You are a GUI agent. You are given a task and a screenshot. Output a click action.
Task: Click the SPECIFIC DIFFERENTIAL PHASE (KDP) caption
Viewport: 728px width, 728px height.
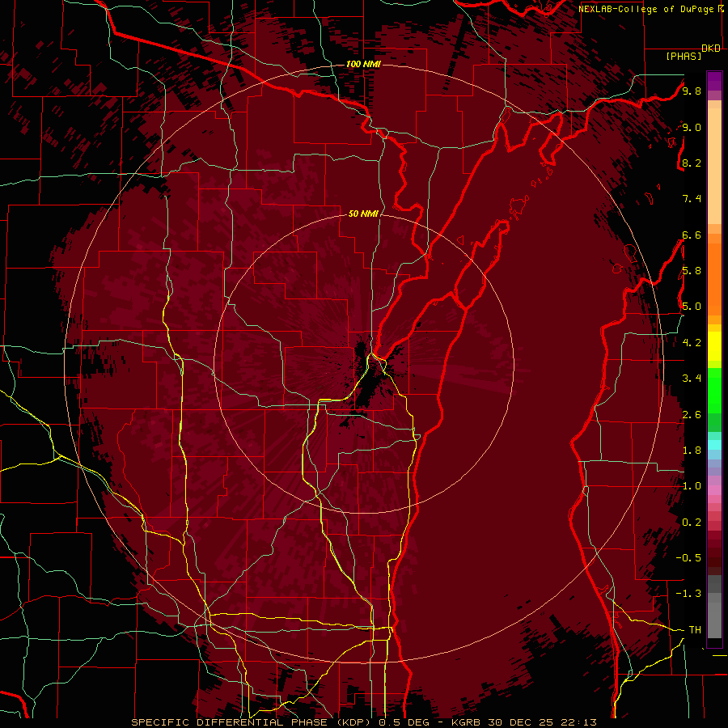click(x=252, y=722)
